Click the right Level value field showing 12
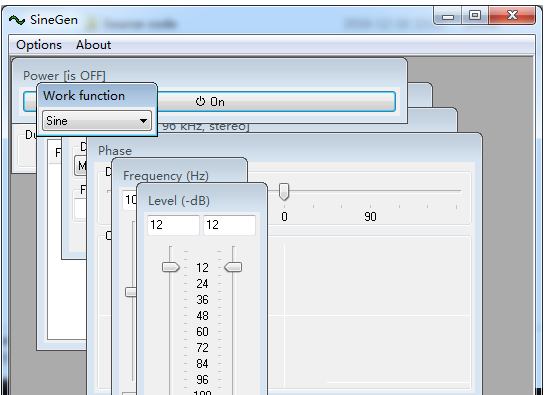Screen dimensions: 545x395 pyautogui.click(x=229, y=225)
